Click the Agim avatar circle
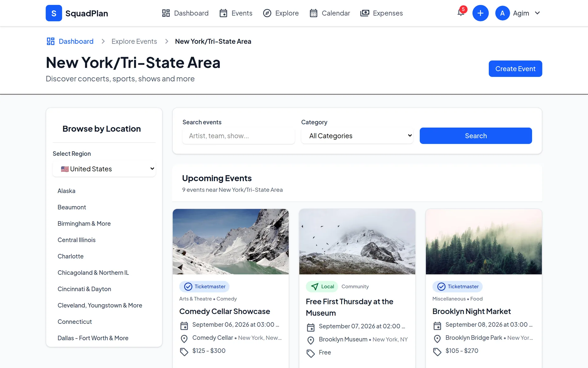The image size is (588, 368). coord(502,13)
